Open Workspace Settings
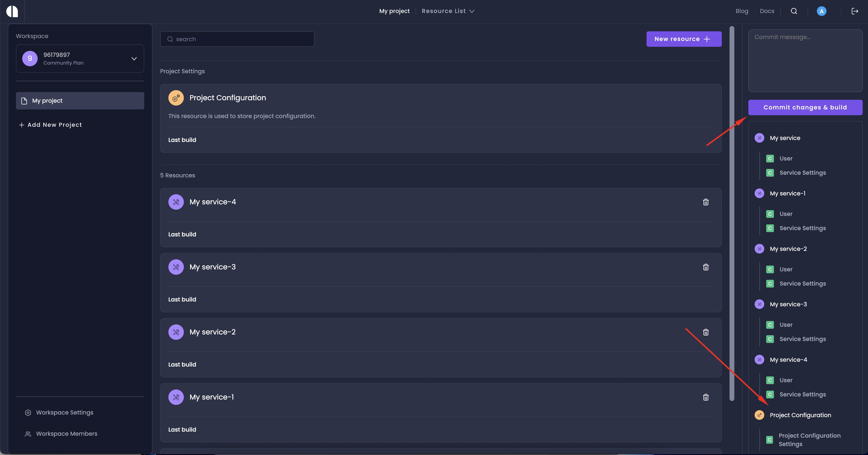This screenshot has height=455, width=868. (x=64, y=413)
